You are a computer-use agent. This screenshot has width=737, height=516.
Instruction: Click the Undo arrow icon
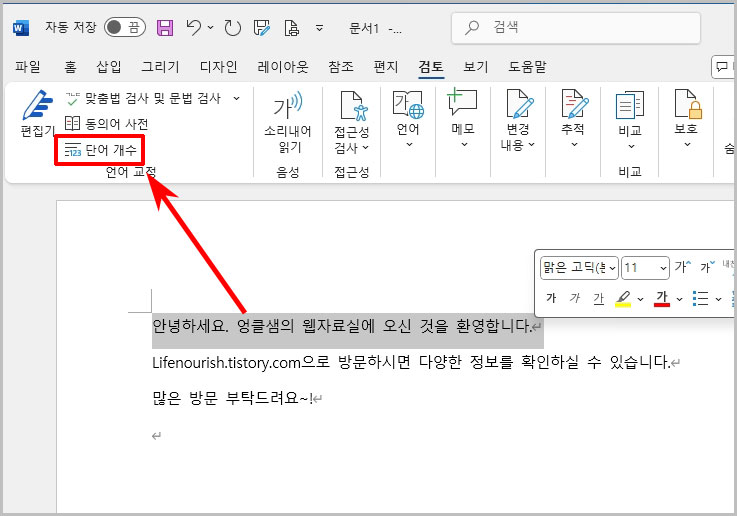click(x=194, y=27)
